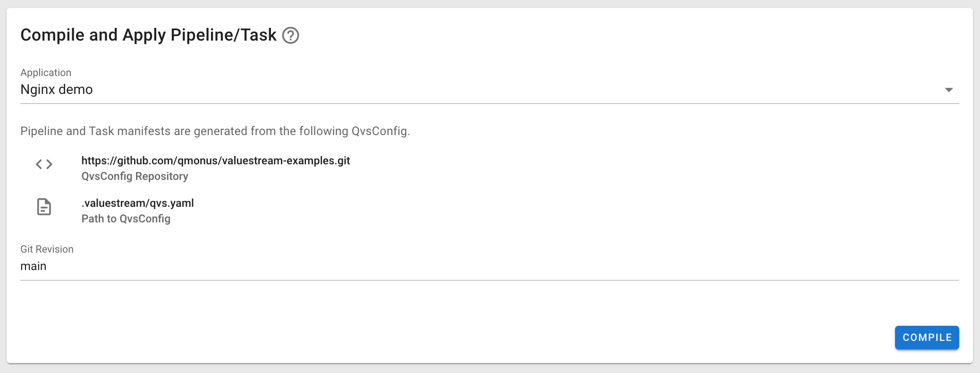Click the 'Git Revision' field label

click(x=47, y=249)
